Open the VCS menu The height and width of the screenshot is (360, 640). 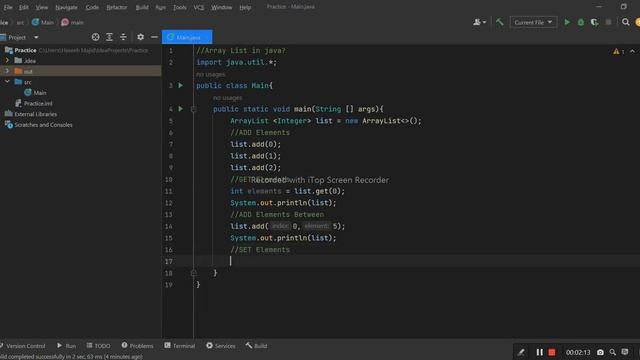point(199,7)
